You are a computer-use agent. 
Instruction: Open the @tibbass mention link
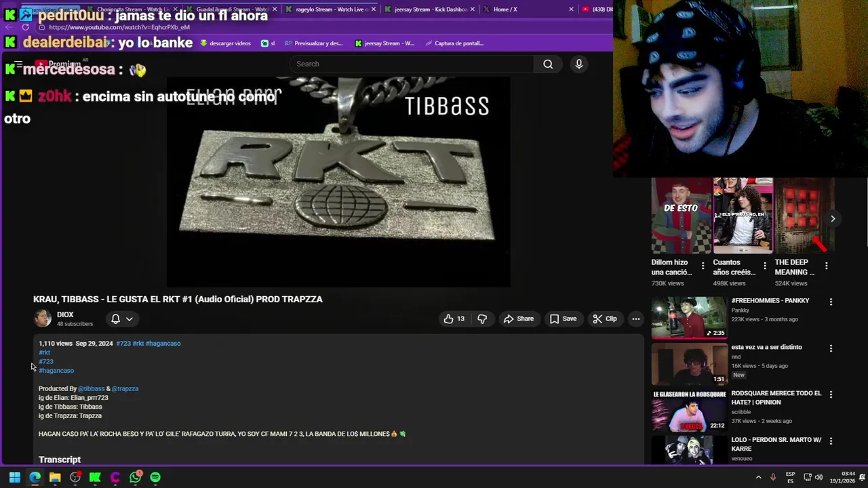pyautogui.click(x=92, y=389)
